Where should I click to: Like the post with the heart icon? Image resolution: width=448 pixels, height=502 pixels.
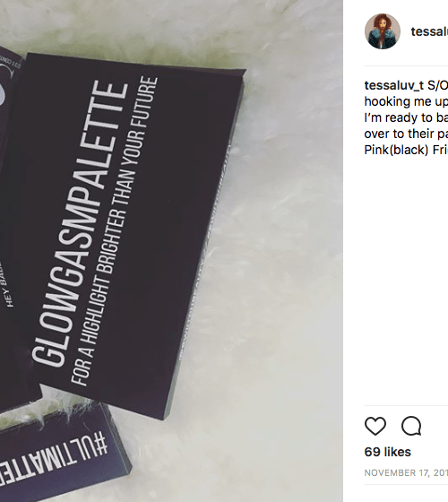click(375, 426)
